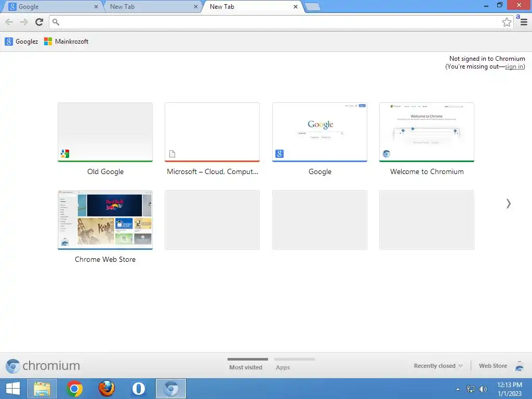Open the Google most-visited thumbnail
Image resolution: width=532 pixels, height=399 pixels.
tap(320, 132)
